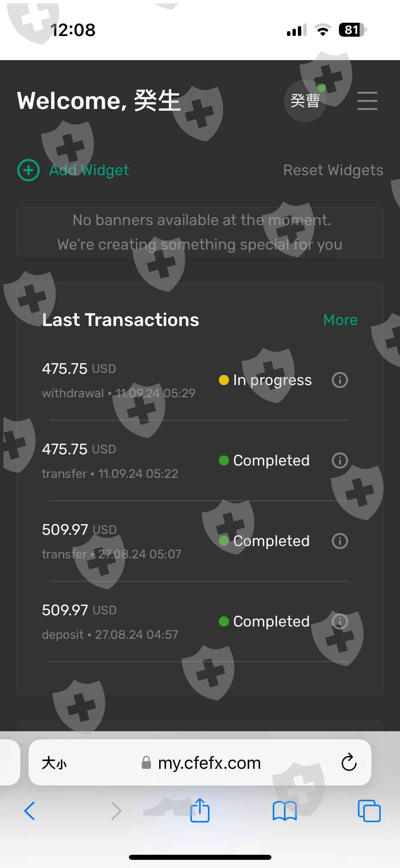
Task: Show info for 27.08.24 transfer
Action: 340,541
